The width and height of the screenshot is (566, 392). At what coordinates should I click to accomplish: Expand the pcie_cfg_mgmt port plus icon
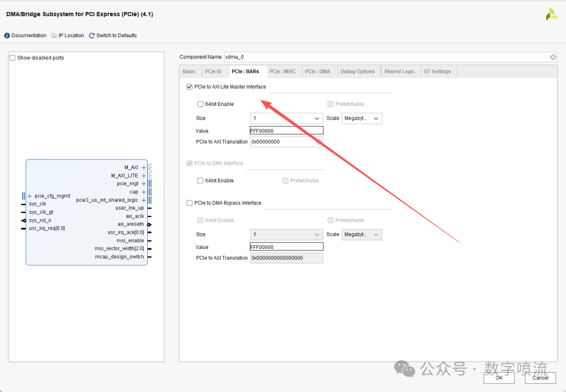coord(29,196)
